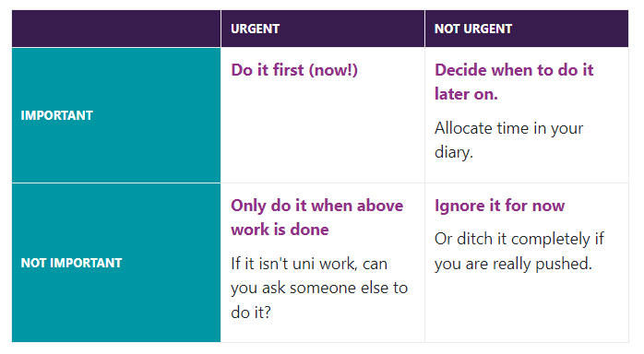Click blank area below 'you are really pushed.'

pyautogui.click(x=527, y=308)
